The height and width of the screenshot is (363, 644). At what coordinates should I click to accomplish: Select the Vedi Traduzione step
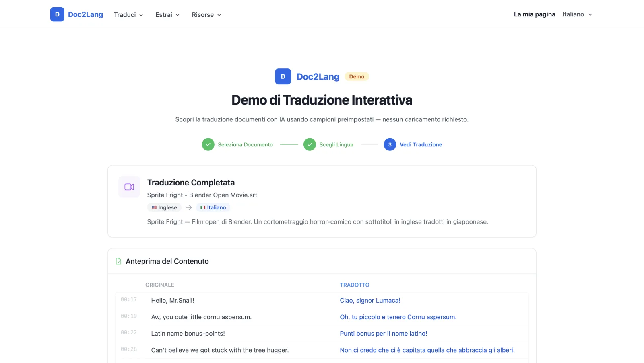point(421,144)
